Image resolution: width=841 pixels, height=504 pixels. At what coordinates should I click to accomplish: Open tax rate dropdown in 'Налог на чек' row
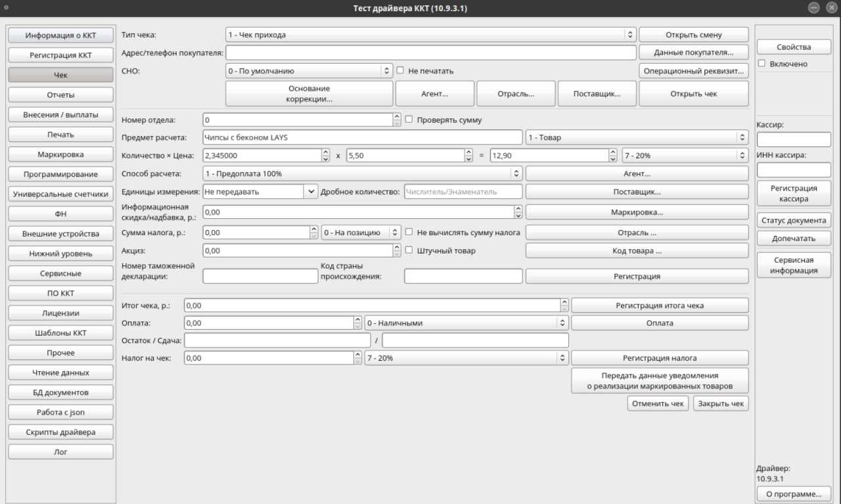[x=466, y=358]
